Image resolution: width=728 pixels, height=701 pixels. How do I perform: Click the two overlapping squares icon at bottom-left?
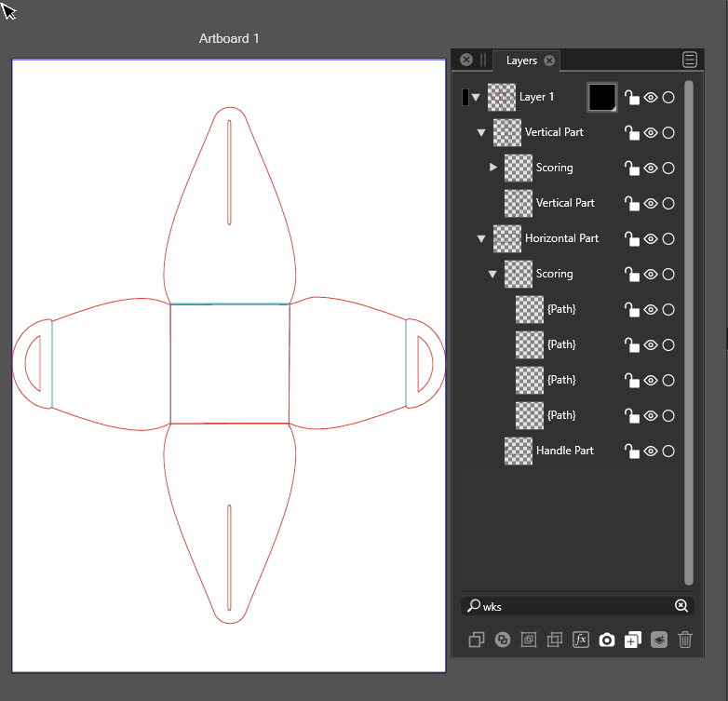[477, 640]
